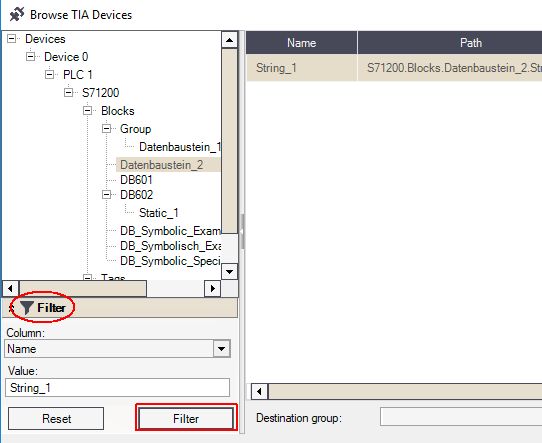The image size is (542, 443).
Task: Click the tree scroll up arrow
Action: click(229, 40)
